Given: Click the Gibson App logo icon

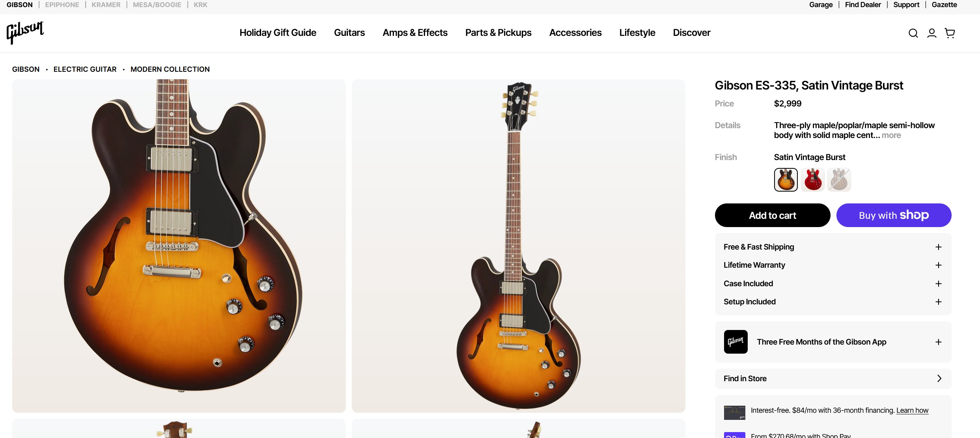Looking at the screenshot, I should tap(736, 342).
